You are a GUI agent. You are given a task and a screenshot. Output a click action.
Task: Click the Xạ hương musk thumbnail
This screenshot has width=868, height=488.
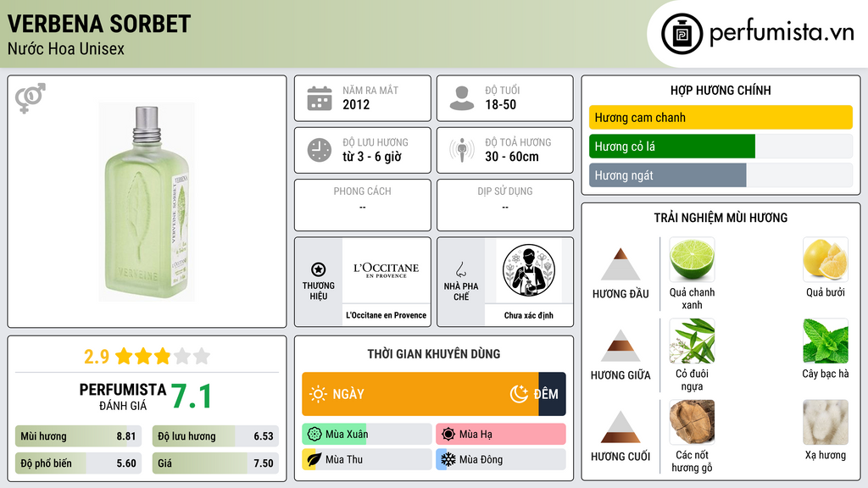click(826, 422)
